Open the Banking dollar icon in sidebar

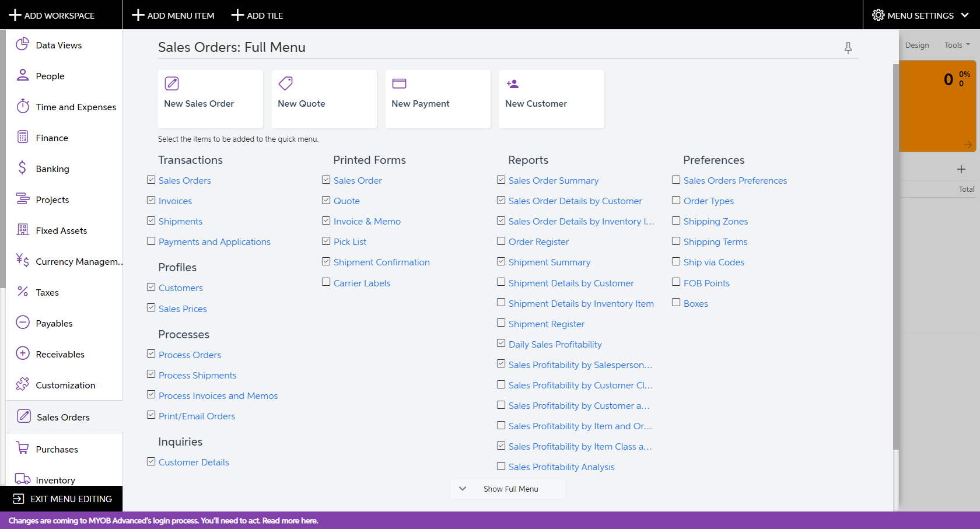(23, 168)
